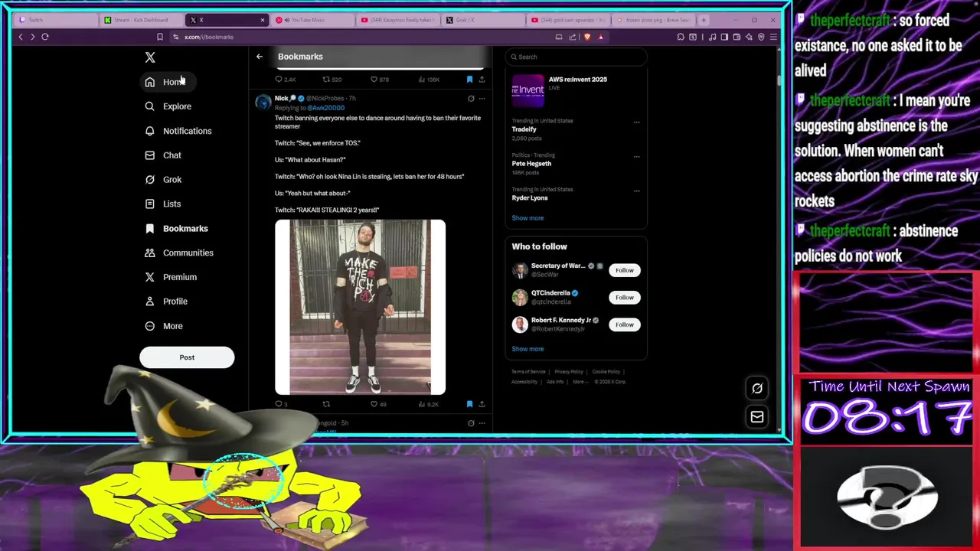Viewport: 980px width, 551px height.
Task: Expand the footer More menu
Action: [x=580, y=382]
